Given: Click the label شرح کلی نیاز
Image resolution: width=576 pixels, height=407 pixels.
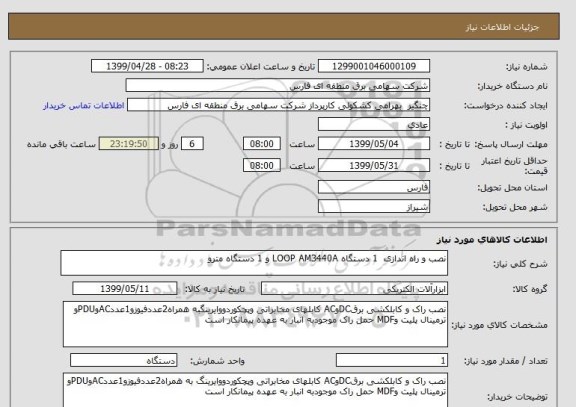Looking at the screenshot, I should (x=520, y=264).
